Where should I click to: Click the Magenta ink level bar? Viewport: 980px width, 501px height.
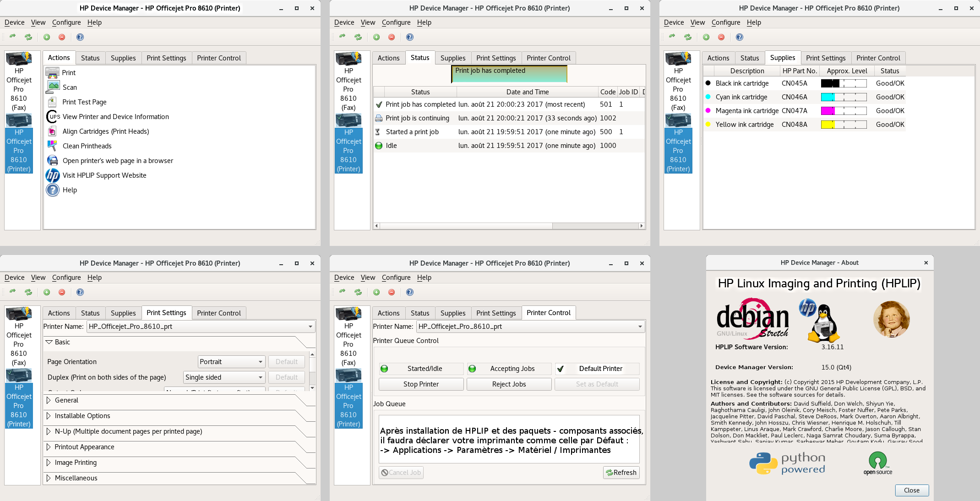pos(844,111)
